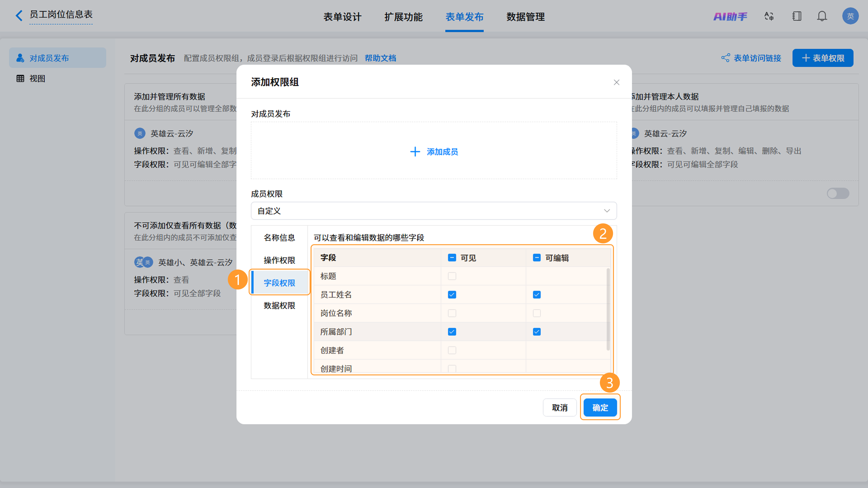The height and width of the screenshot is (488, 868).
Task: Click the 创建者 field row label
Action: (x=332, y=350)
